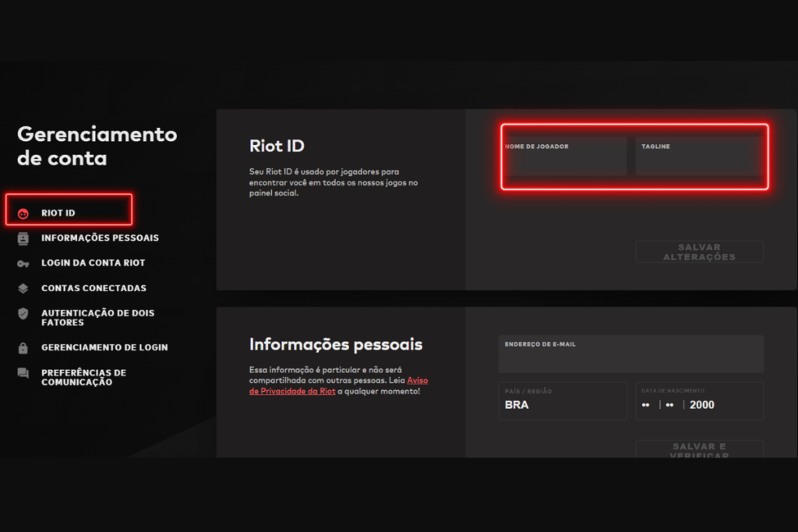Open PREFERÊNCIAS DE COMUNICAÇÃO section

[x=84, y=377]
